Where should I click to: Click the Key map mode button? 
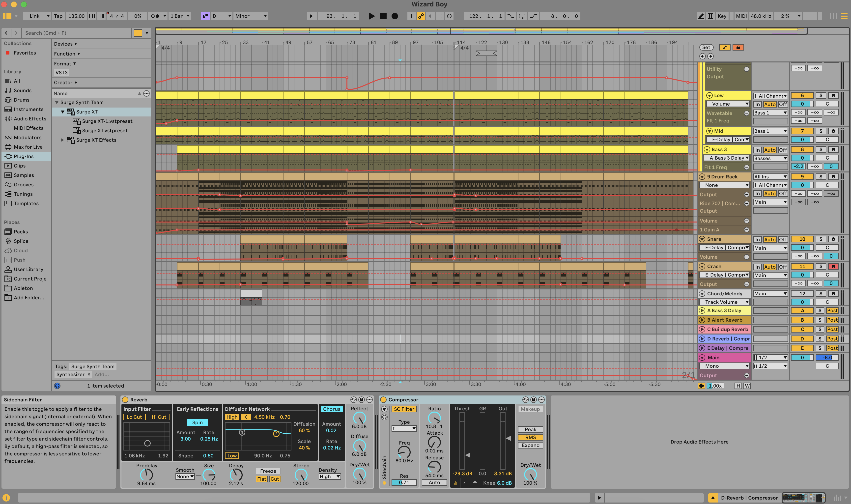pyautogui.click(x=722, y=16)
